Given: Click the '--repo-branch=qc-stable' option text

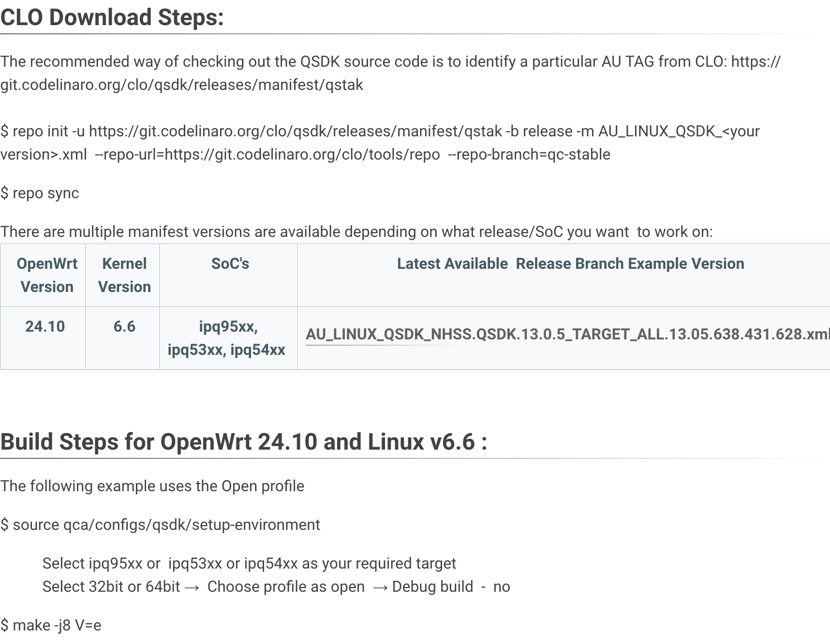Looking at the screenshot, I should click(x=529, y=154).
